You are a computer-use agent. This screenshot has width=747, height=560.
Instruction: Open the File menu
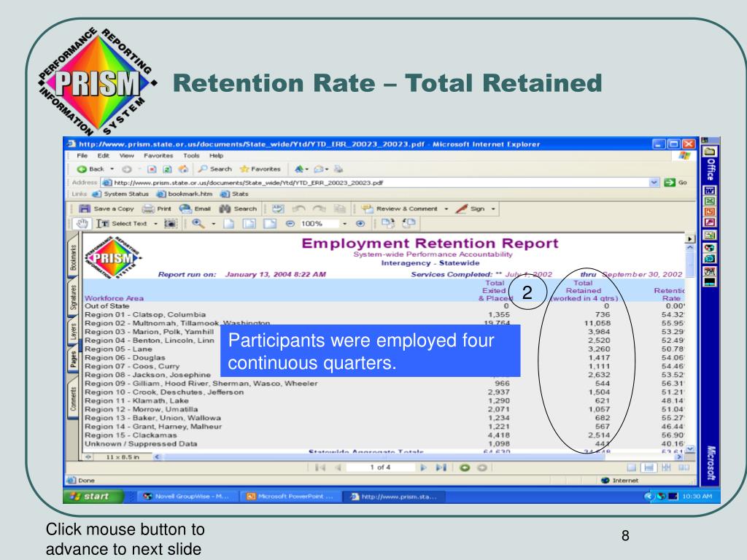82,156
